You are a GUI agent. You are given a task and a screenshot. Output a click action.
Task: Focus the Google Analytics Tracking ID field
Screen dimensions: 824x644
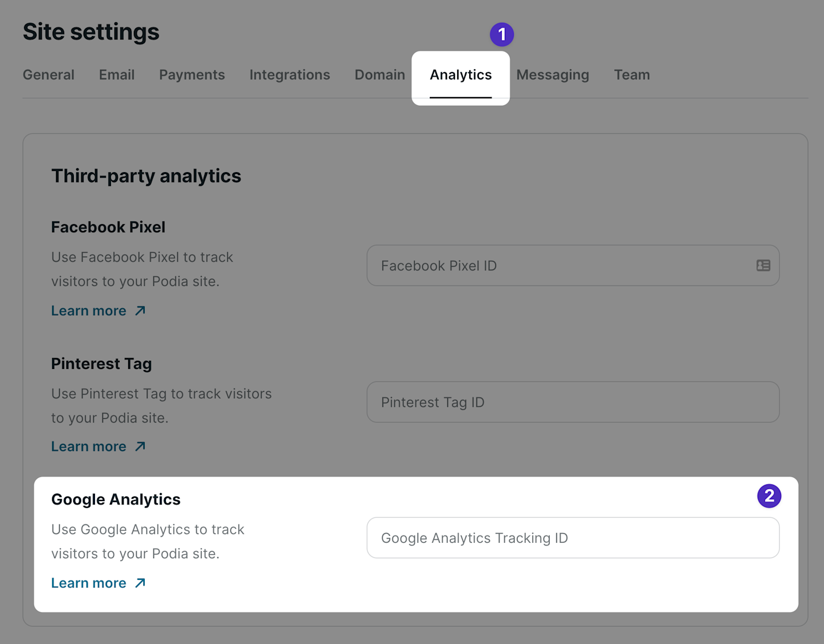point(572,538)
